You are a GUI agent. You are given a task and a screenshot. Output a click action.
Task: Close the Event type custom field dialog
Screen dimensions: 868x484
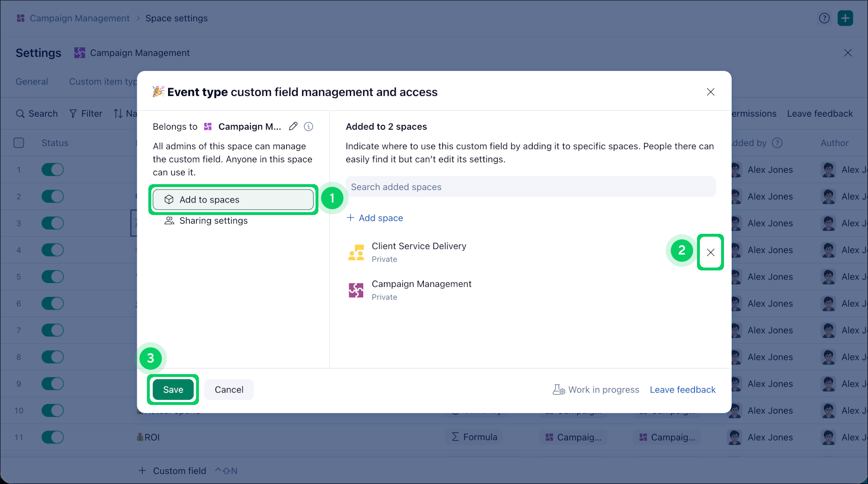coord(710,92)
